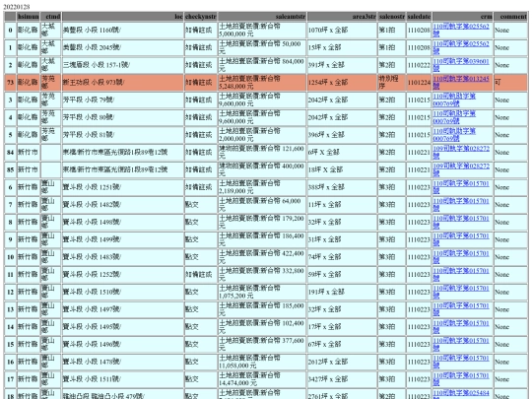This screenshot has width=532, height=399.
Task: Click the 039601 case link in row 2
Action: coord(461,65)
